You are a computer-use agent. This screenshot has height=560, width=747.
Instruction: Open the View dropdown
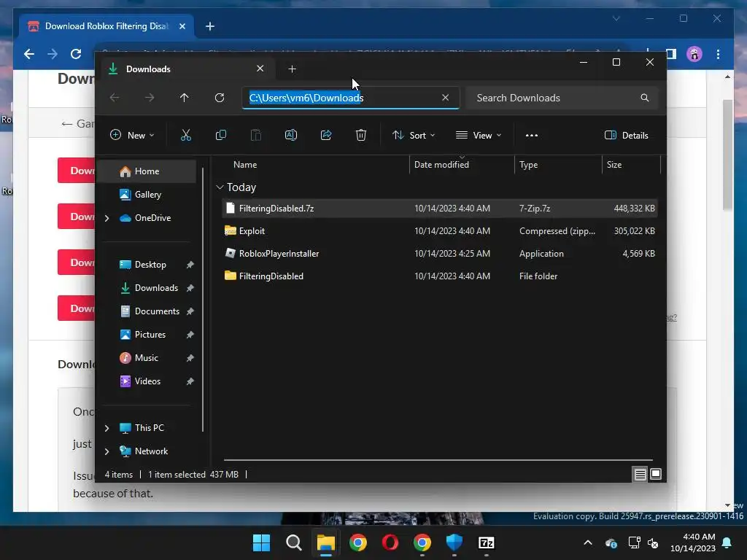point(479,135)
